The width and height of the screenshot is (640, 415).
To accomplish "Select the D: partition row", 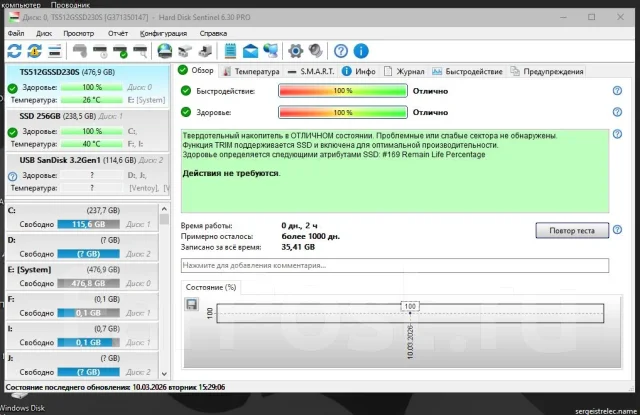I will click(x=82, y=247).
